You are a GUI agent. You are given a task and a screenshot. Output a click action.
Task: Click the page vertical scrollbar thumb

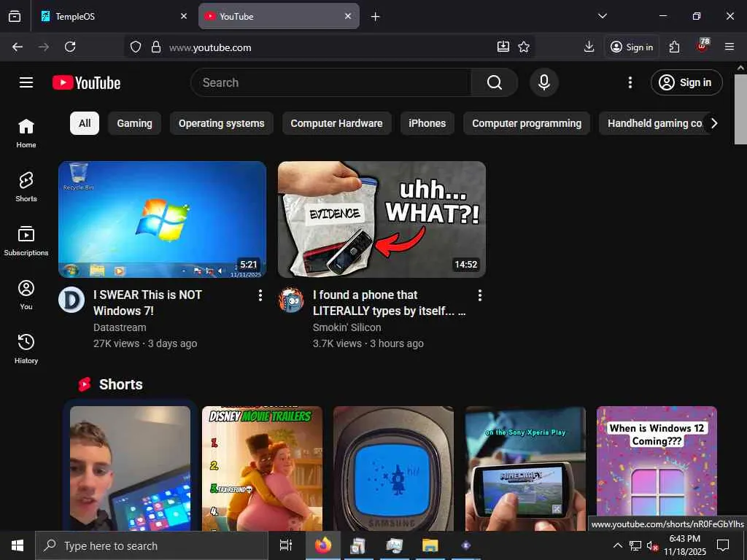click(x=741, y=109)
